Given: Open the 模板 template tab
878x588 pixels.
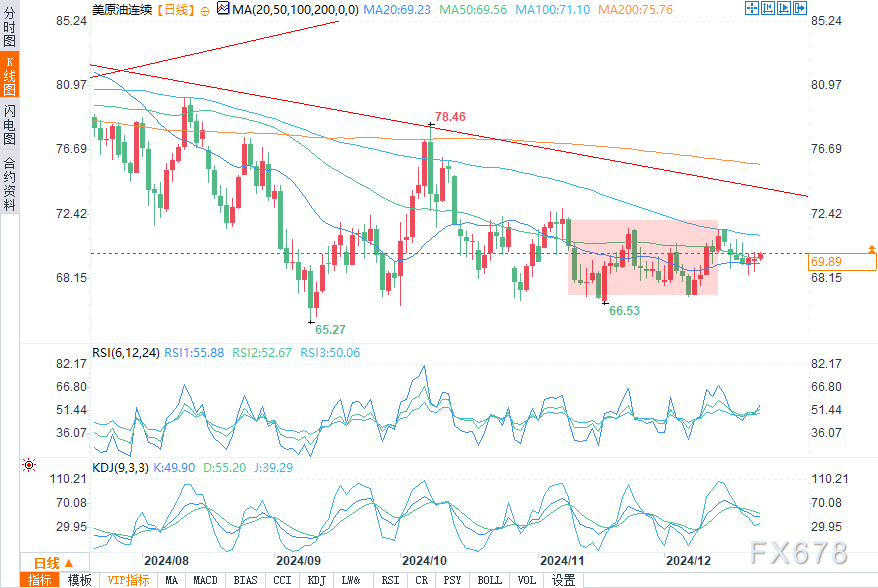Looking at the screenshot, I should click(x=80, y=580).
